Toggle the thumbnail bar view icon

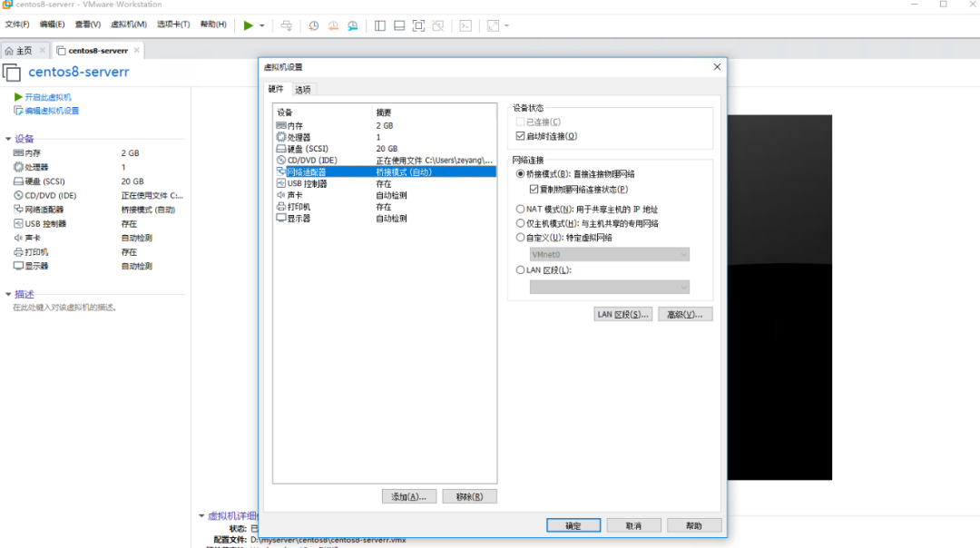click(x=399, y=25)
